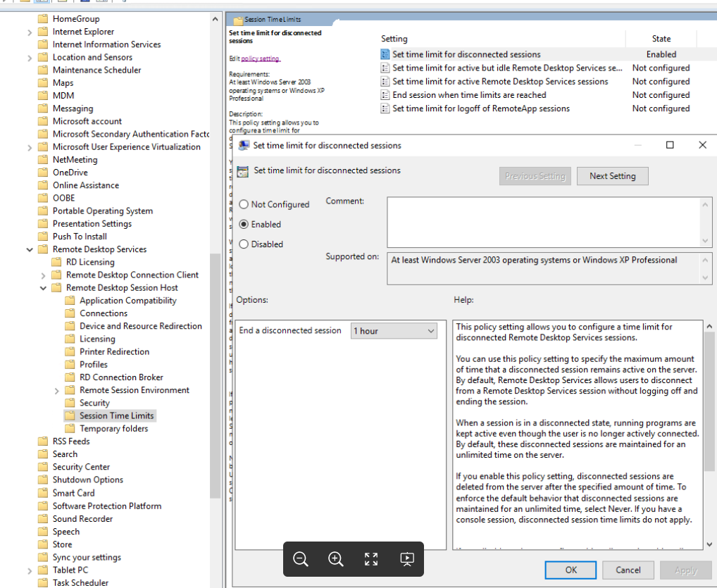Click folder icon beside Session Time Limits

[70, 415]
